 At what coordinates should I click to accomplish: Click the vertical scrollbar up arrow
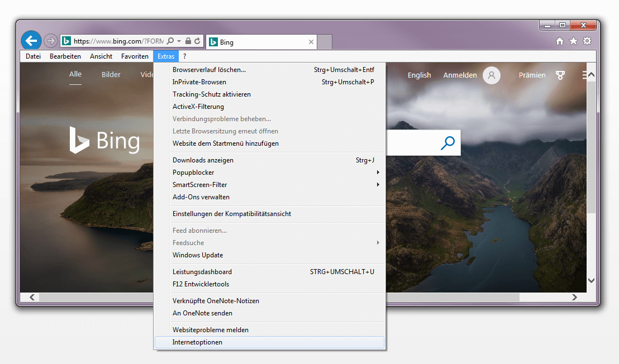[591, 75]
